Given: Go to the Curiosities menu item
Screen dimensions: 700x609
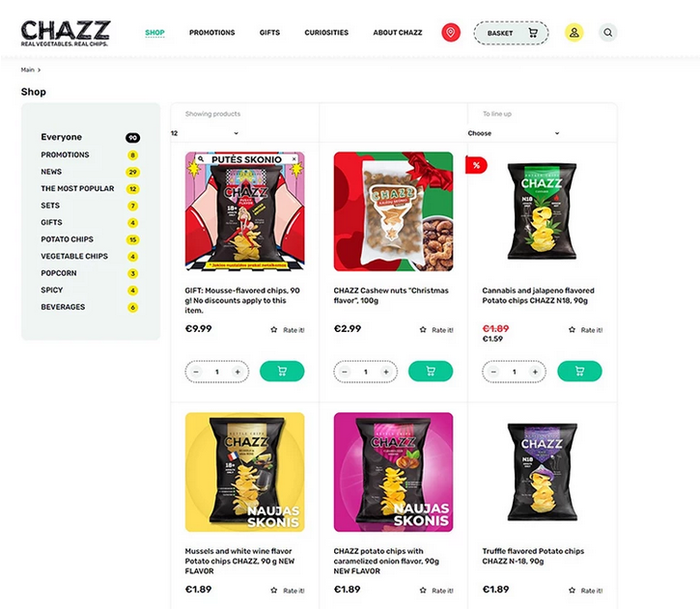Looking at the screenshot, I should [326, 33].
